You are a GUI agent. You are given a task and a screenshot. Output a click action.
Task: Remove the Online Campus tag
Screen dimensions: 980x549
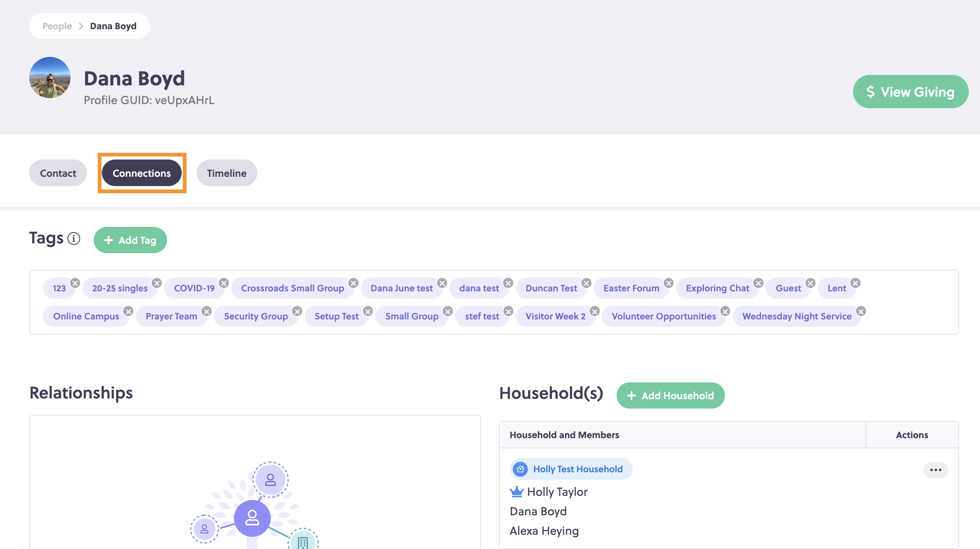click(128, 311)
